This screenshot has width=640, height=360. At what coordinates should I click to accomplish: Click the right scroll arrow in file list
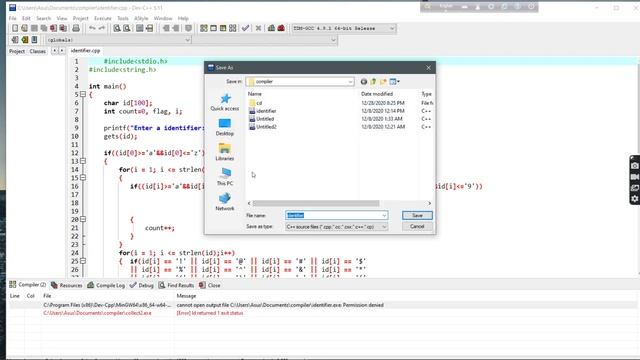(x=429, y=203)
